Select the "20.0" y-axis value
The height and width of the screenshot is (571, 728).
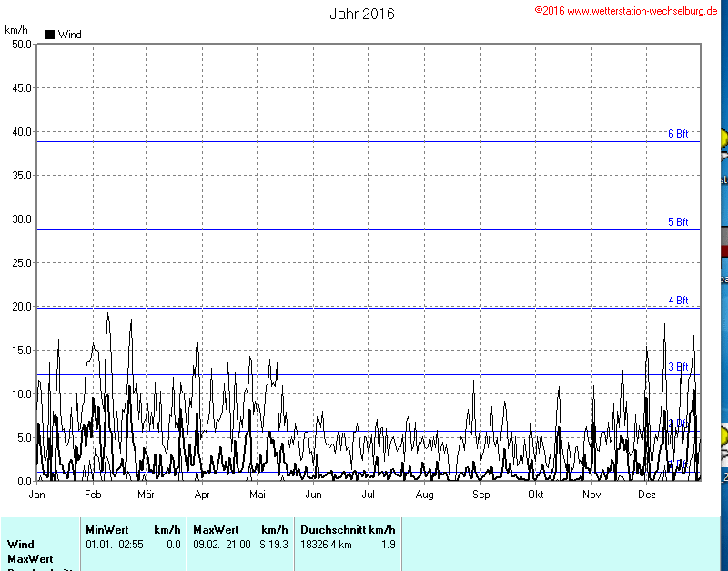click(x=22, y=307)
